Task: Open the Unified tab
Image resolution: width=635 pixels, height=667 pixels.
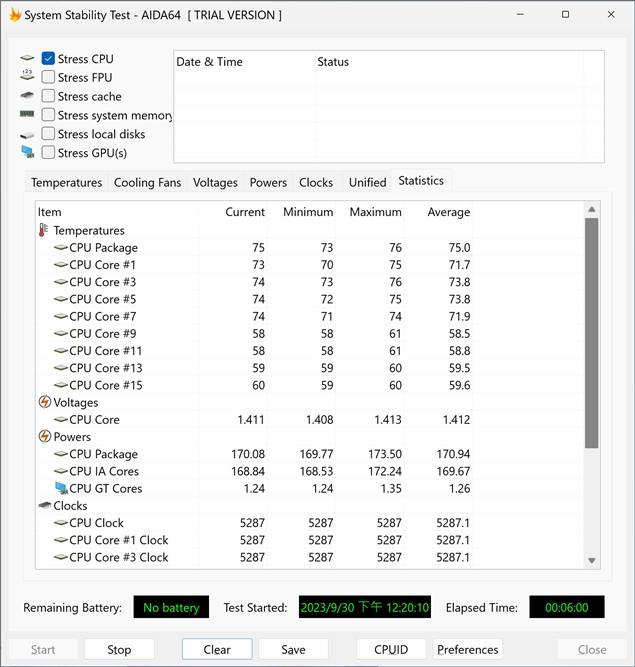Action: pos(367,182)
